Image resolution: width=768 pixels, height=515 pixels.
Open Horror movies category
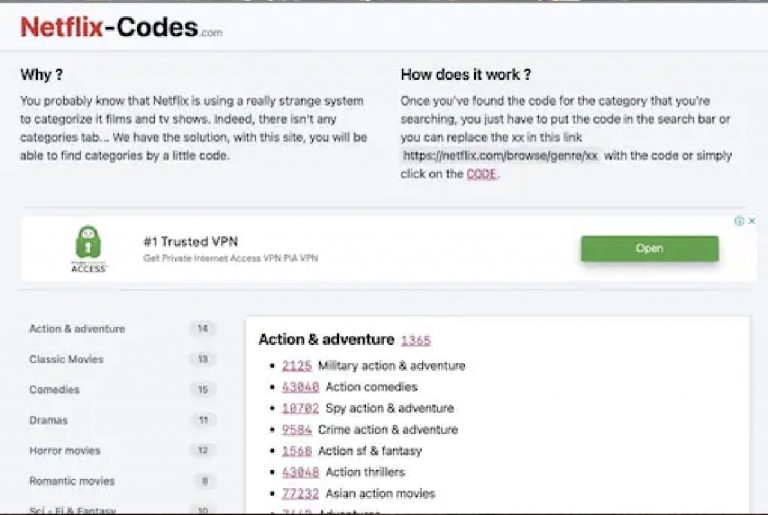pyautogui.click(x=65, y=451)
